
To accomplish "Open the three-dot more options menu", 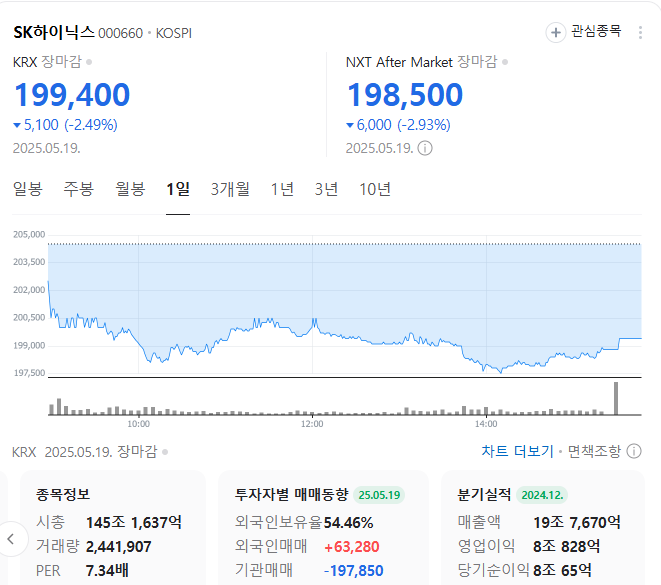I will point(640,32).
